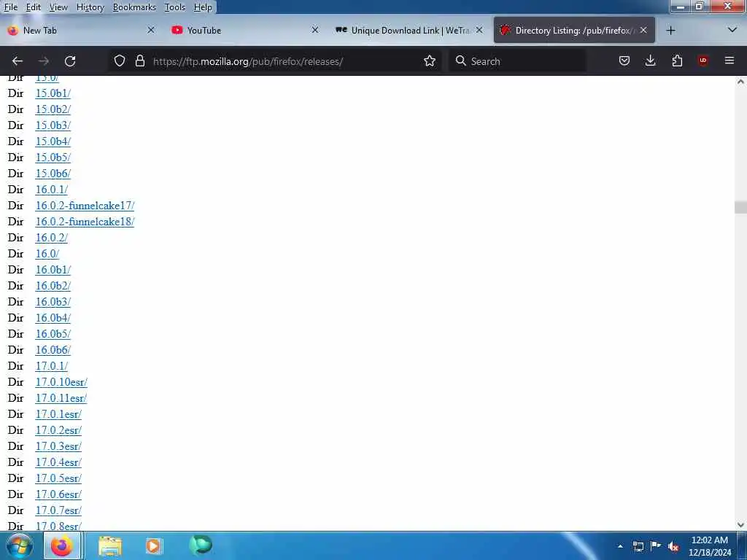
Task: Open the Windows Start menu
Action: click(x=20, y=545)
